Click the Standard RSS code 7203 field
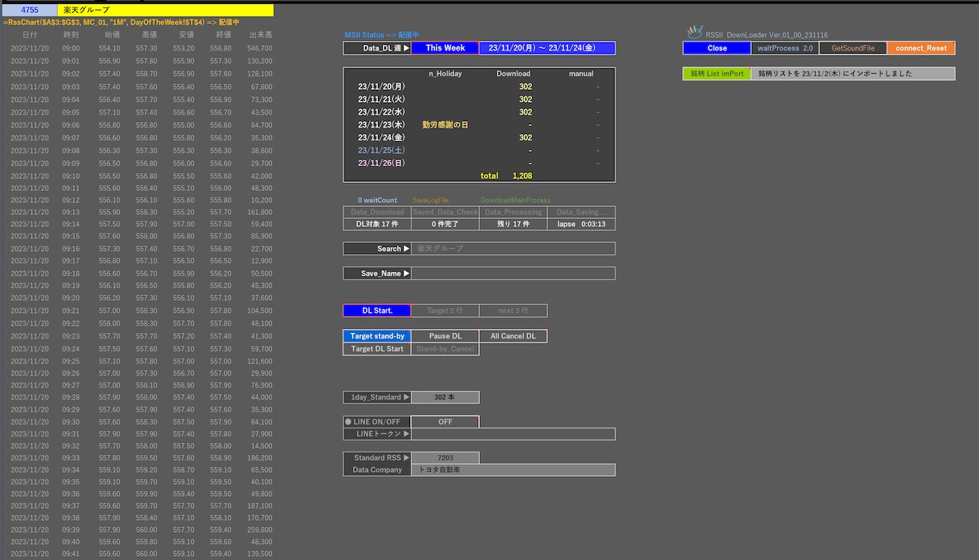979x560 pixels. pyautogui.click(x=445, y=458)
